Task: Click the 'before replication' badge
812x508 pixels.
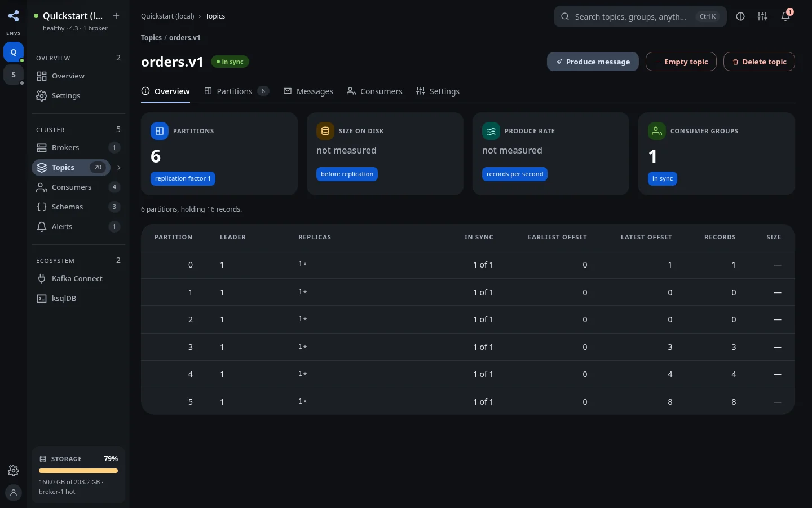Action: [x=347, y=174]
